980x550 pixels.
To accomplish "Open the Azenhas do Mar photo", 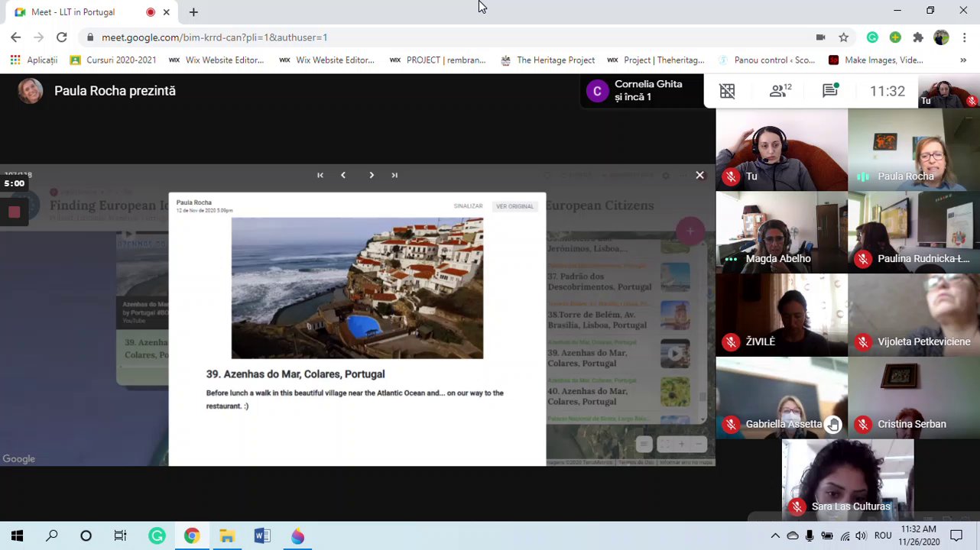I will [357, 288].
